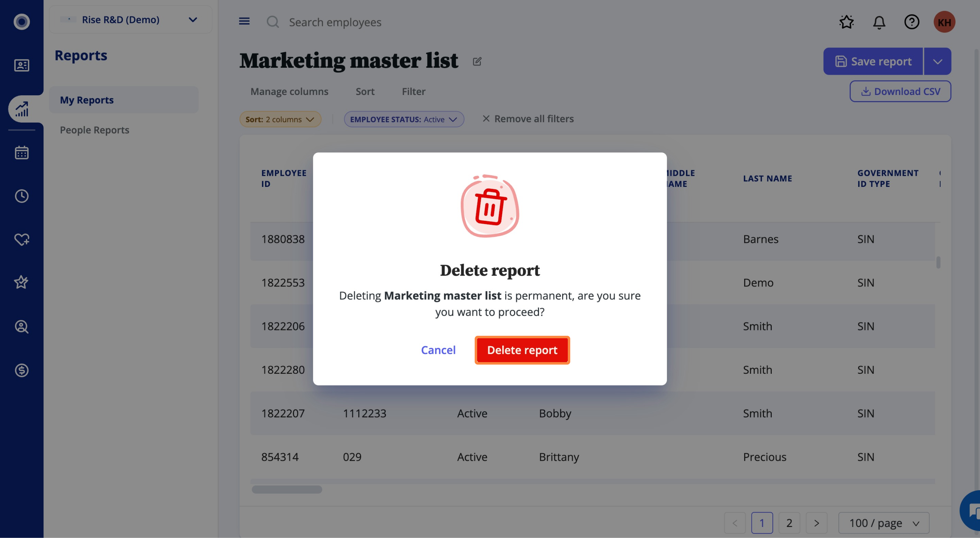The height and width of the screenshot is (538, 980).
Task: Click the Marketing master list report title
Action: [x=349, y=61]
